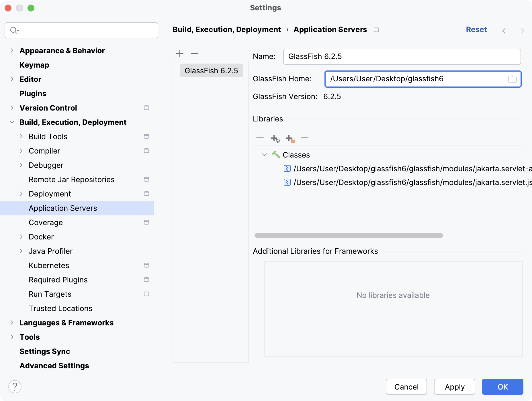The image size is (532, 401).
Task: Collapse the Classes node chevron
Action: point(264,155)
